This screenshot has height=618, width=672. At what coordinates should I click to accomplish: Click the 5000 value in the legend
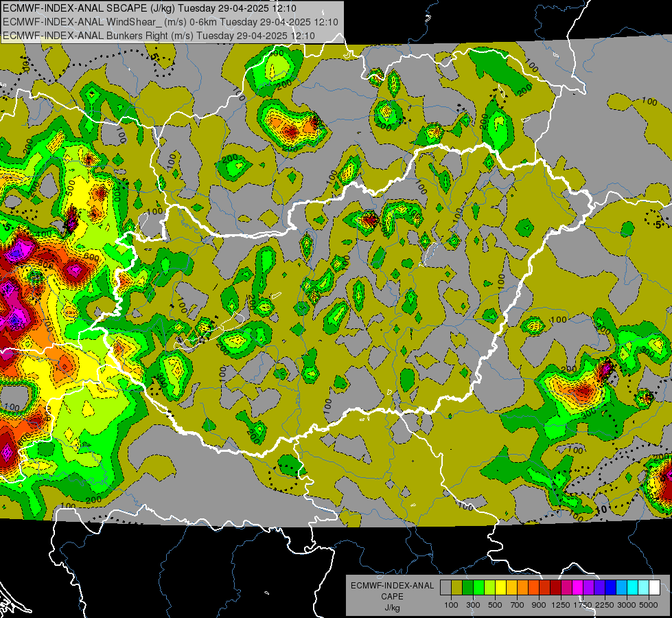(x=649, y=605)
